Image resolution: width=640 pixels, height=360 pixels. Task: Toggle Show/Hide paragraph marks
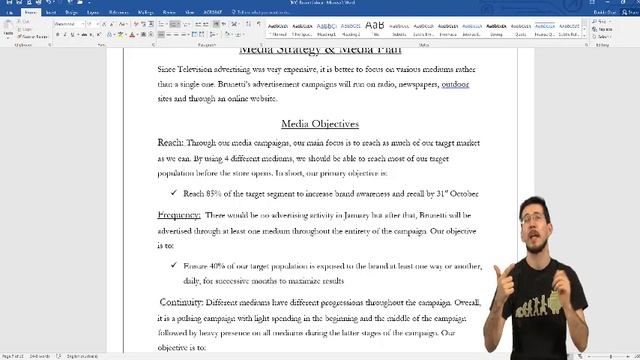259,24
